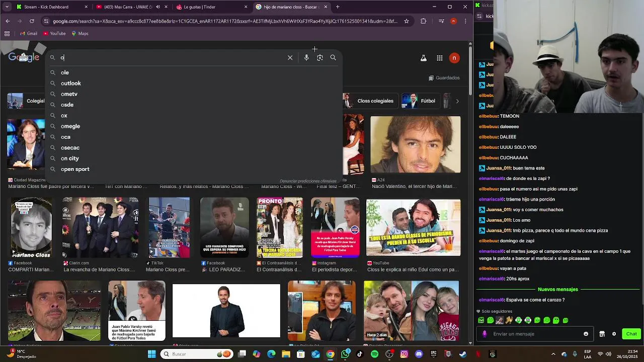Image resolution: width=644 pixels, height=362 pixels.
Task: Open the page vertical scrollbar
Action: tap(470, 70)
